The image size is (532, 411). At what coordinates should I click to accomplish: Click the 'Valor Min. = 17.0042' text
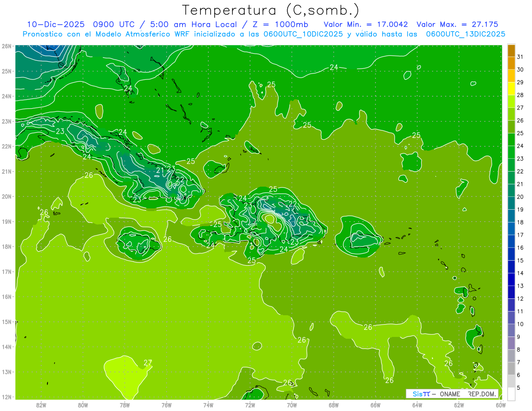tap(366, 24)
